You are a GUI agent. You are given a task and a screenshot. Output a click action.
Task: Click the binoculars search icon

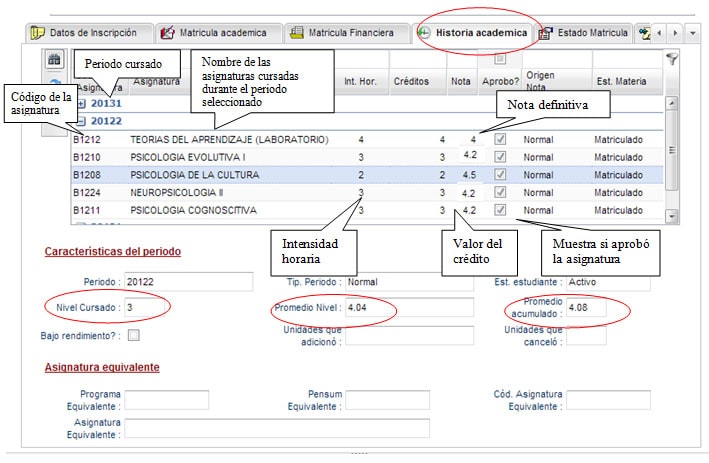pyautogui.click(x=55, y=59)
